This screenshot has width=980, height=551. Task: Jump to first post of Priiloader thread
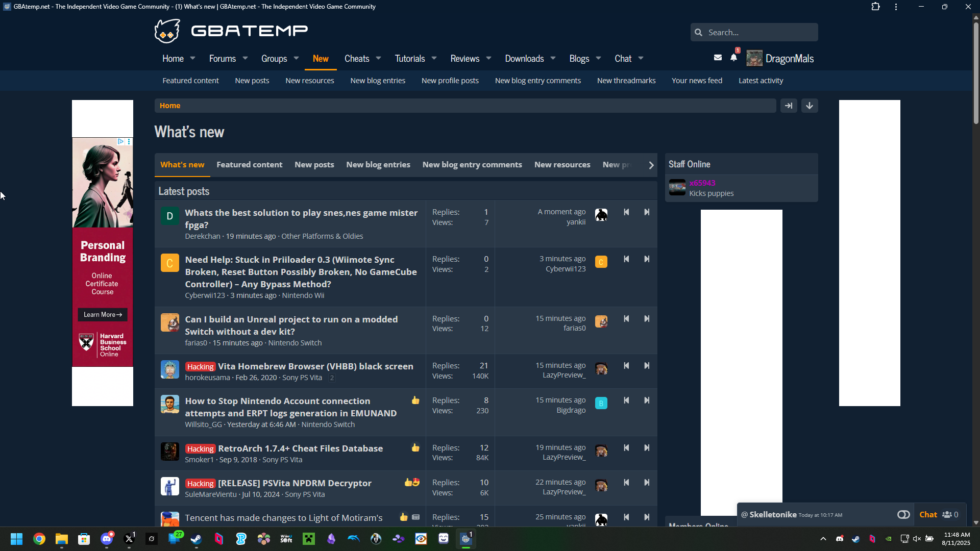tap(626, 259)
